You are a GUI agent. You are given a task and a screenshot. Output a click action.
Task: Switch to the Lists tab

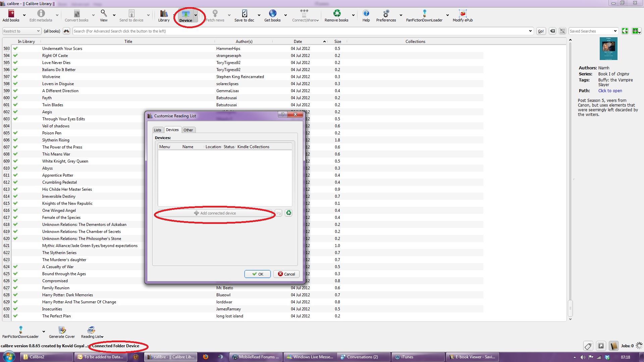tap(157, 130)
